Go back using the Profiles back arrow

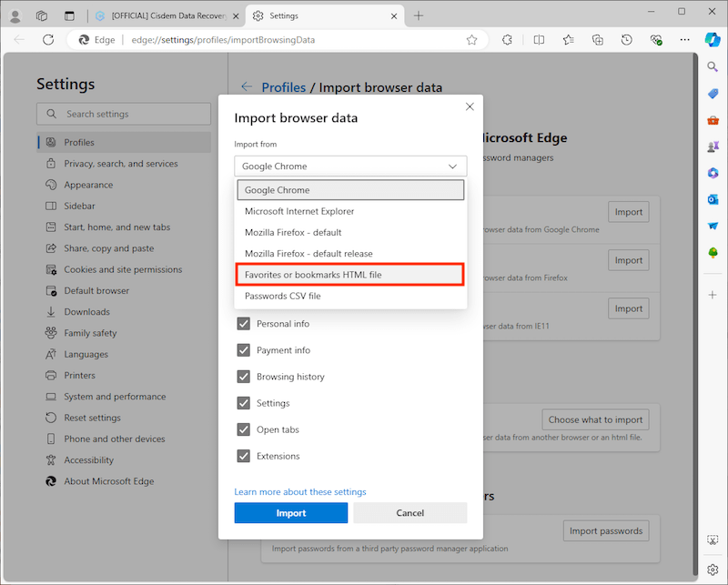pyautogui.click(x=247, y=86)
